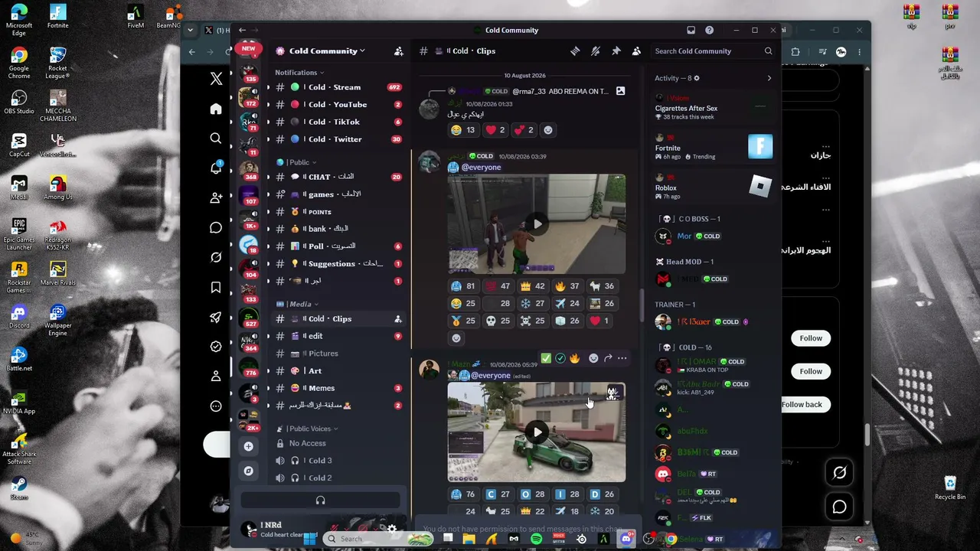This screenshot has width=980, height=551.
Task: Open the Cold TikTok channel
Action: click(338, 122)
